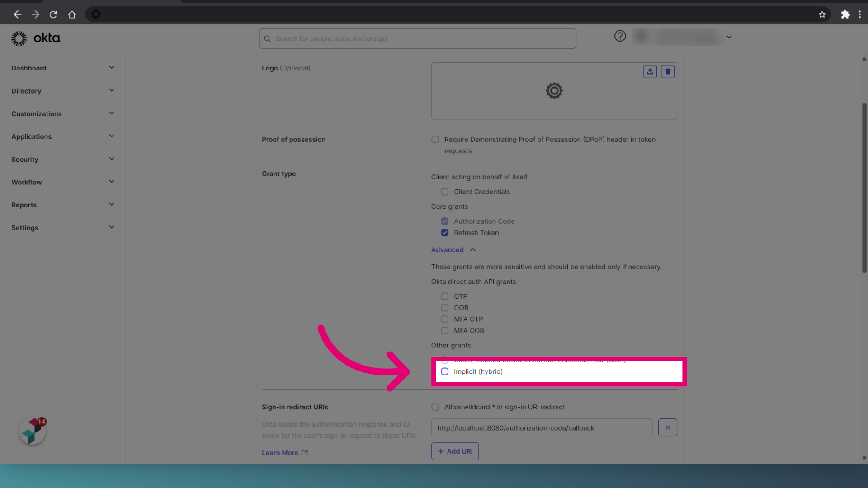Expand the Reports menu
This screenshot has width=868, height=488.
63,205
